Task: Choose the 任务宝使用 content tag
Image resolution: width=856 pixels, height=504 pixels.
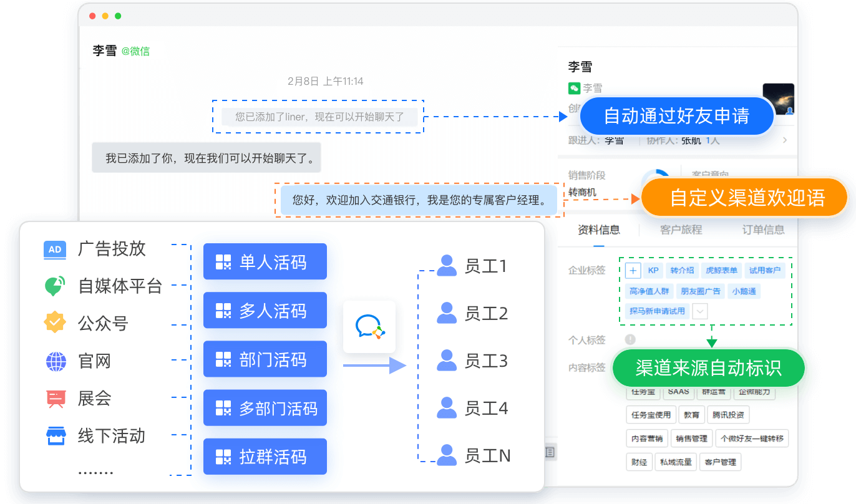Action: click(x=651, y=415)
